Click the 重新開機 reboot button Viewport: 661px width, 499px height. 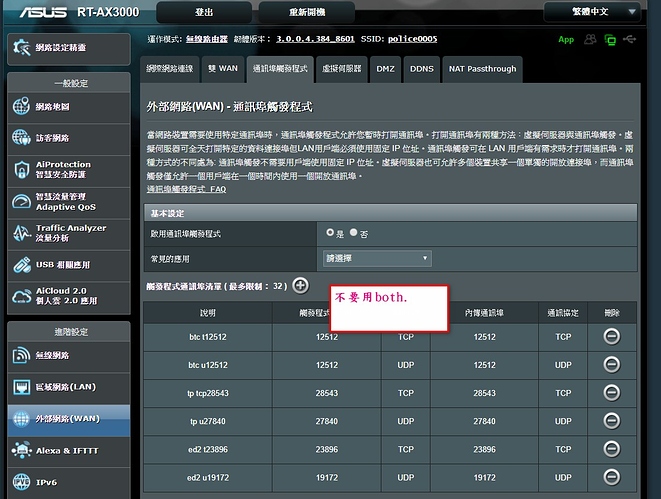306,12
